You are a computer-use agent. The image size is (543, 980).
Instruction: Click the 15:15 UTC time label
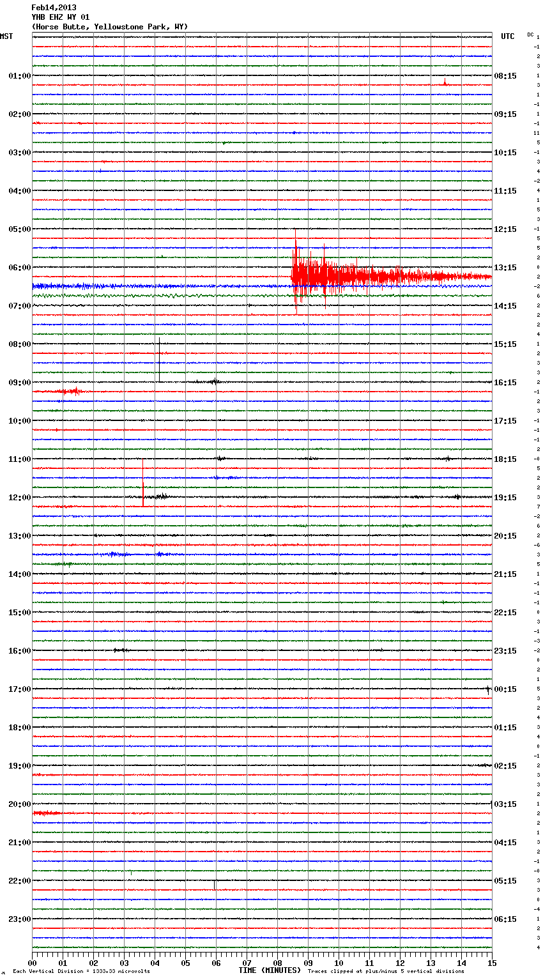click(505, 344)
